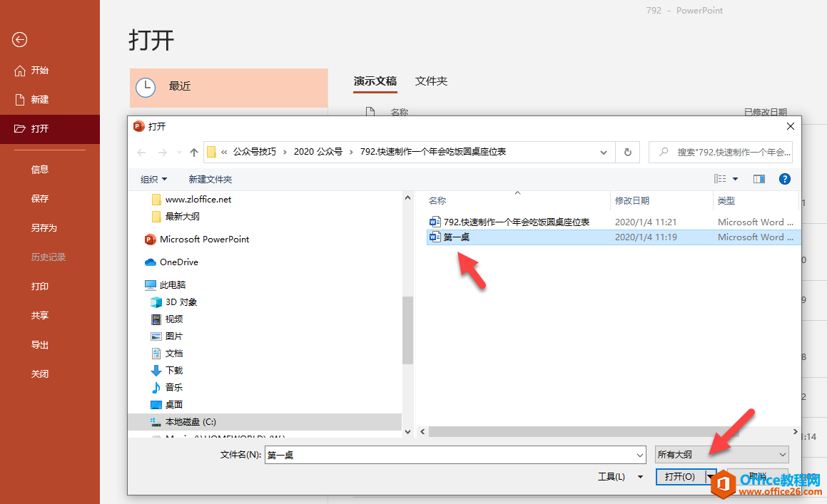Viewport: 827px width, 504px height.
Task: Select 打开 in the PowerPoint sidebar
Action: (49, 128)
